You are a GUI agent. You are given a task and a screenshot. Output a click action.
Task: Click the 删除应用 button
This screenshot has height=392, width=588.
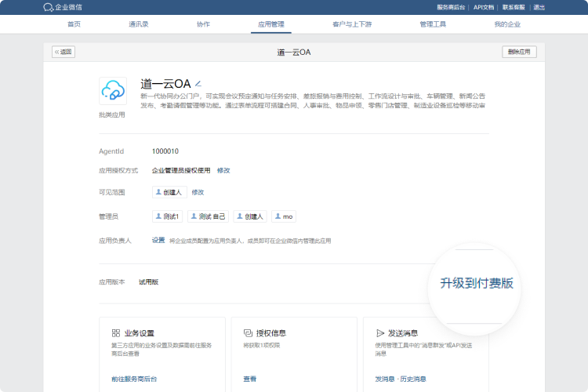(519, 52)
